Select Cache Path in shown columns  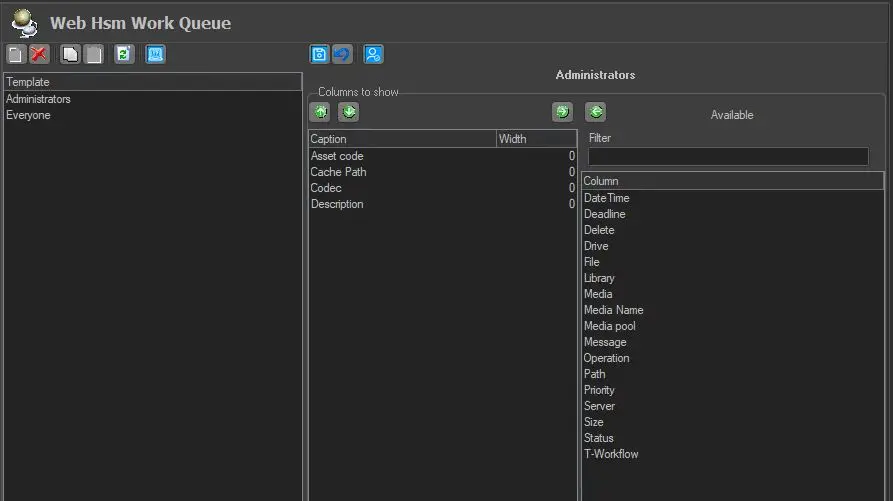(338, 172)
